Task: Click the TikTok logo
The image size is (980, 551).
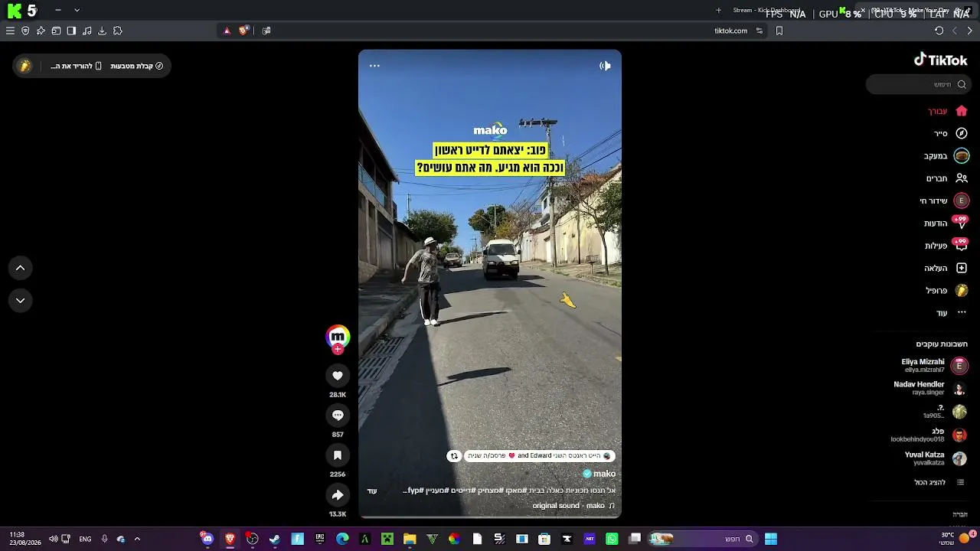Action: pyautogui.click(x=941, y=60)
